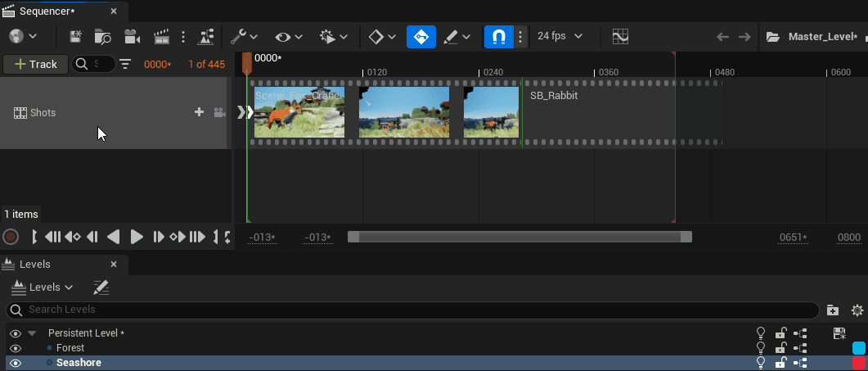Toggle the magnet snapping button
The width and height of the screenshot is (868, 371).
(498, 37)
